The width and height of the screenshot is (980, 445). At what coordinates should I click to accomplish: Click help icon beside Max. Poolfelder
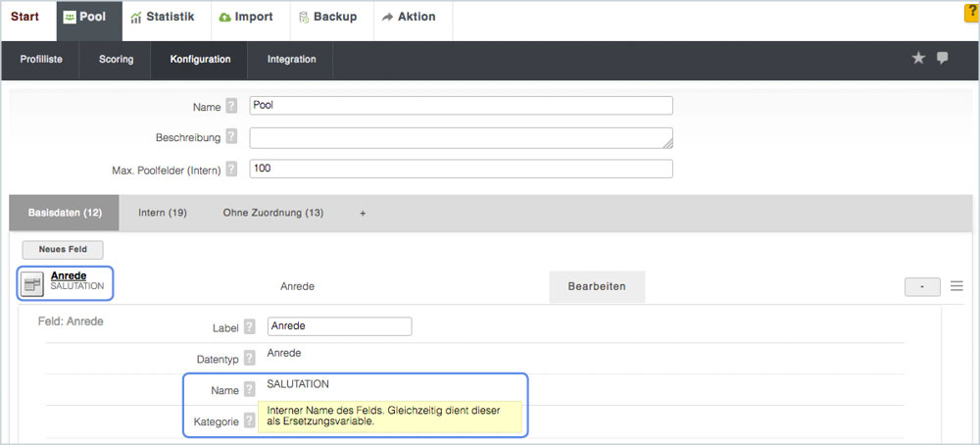(231, 170)
